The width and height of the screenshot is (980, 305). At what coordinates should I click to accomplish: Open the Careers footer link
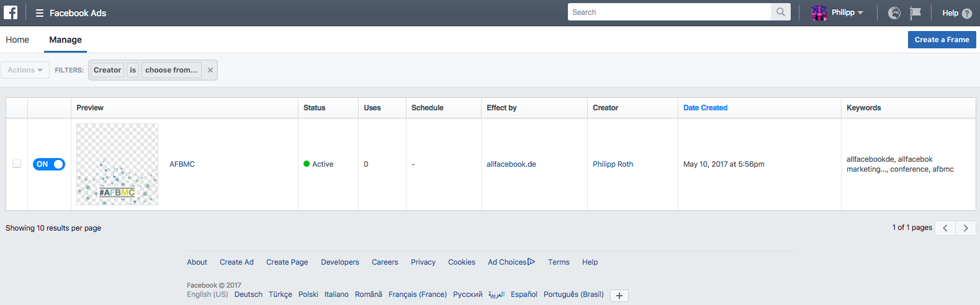click(x=385, y=262)
